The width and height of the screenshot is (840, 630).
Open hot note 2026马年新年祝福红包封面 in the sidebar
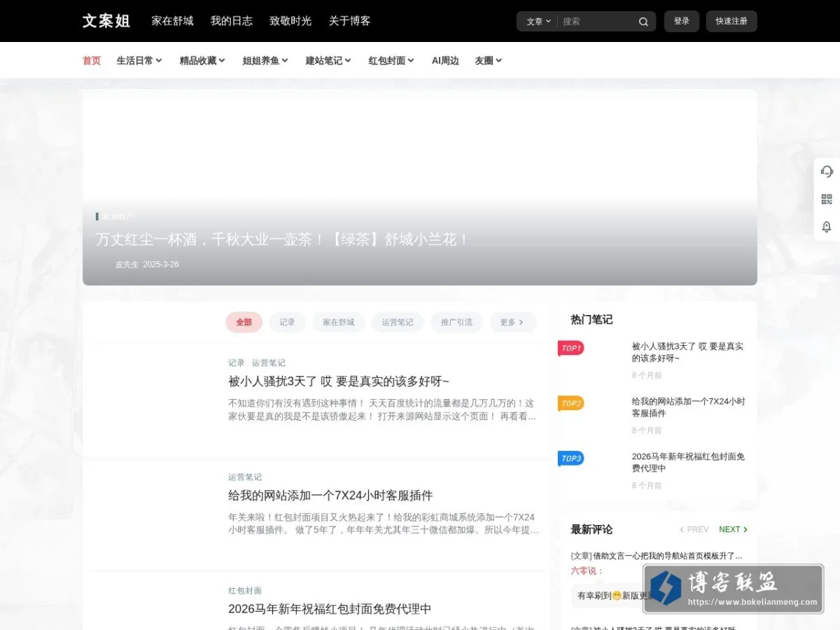tap(688, 463)
